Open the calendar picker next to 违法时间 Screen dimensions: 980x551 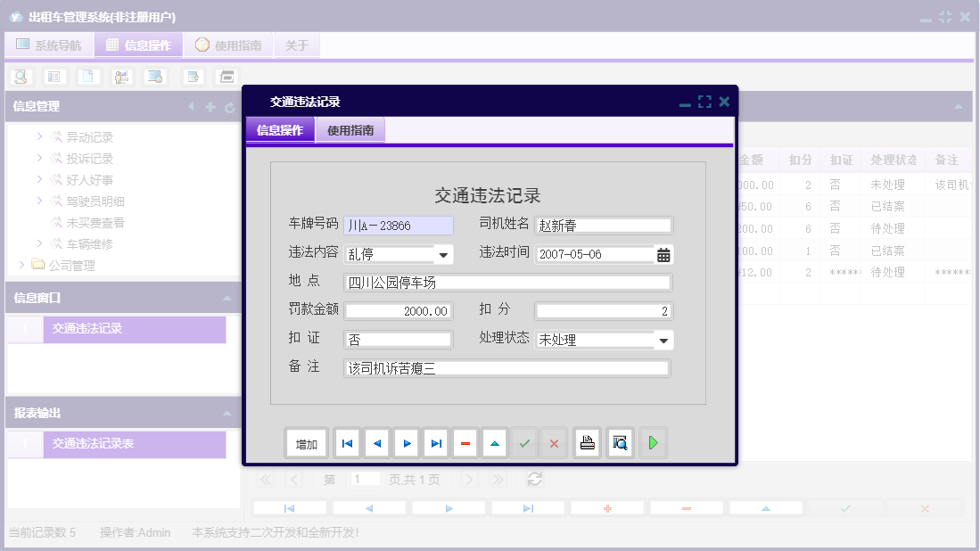point(663,253)
